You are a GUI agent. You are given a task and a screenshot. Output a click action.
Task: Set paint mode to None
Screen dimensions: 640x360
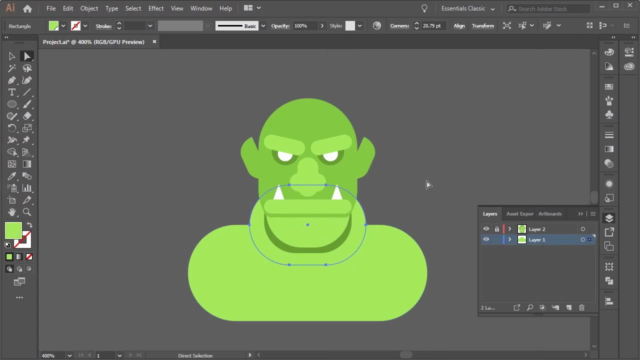[29, 257]
